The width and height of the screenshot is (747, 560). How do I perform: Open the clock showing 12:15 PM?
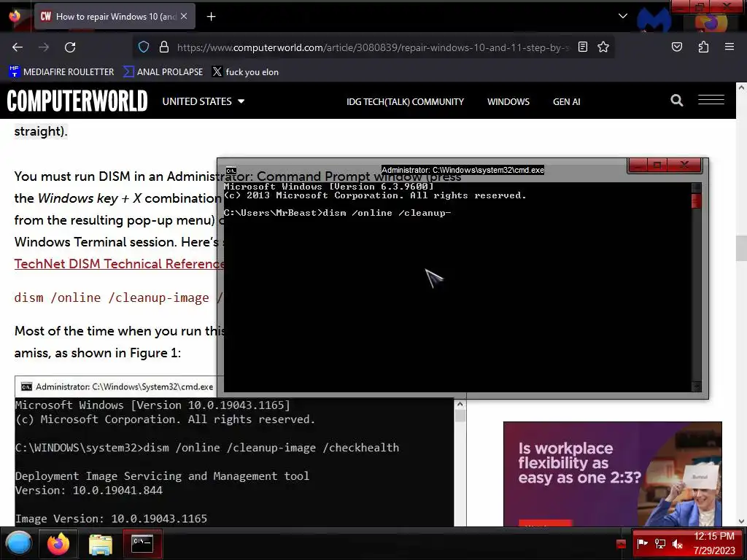point(713,543)
